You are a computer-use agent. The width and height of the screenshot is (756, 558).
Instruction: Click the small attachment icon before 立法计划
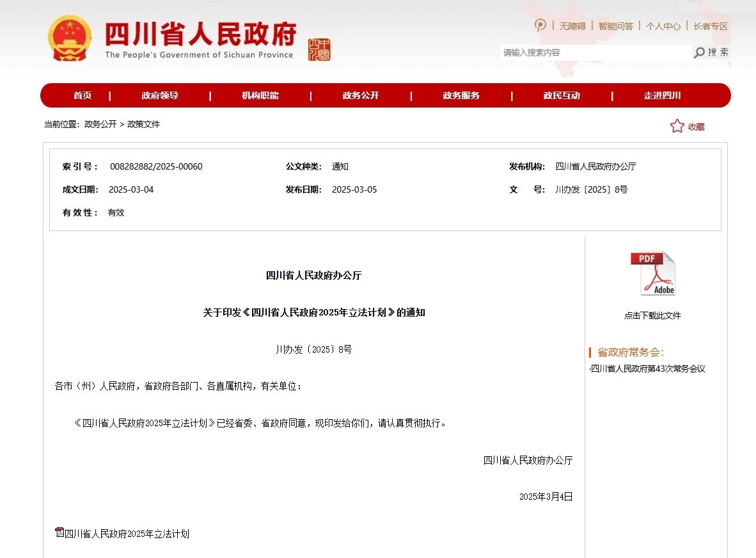click(59, 532)
